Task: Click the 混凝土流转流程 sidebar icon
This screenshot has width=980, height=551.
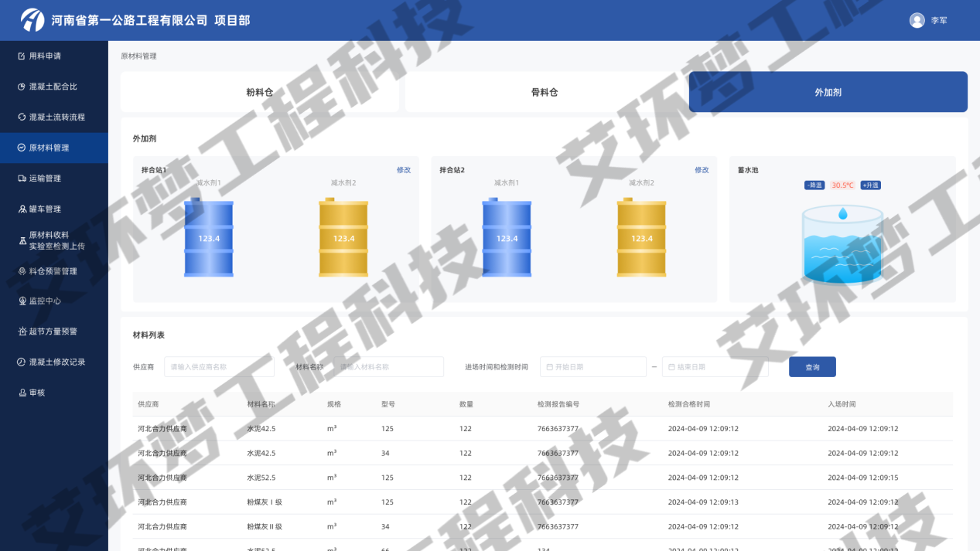Action: pos(22,117)
